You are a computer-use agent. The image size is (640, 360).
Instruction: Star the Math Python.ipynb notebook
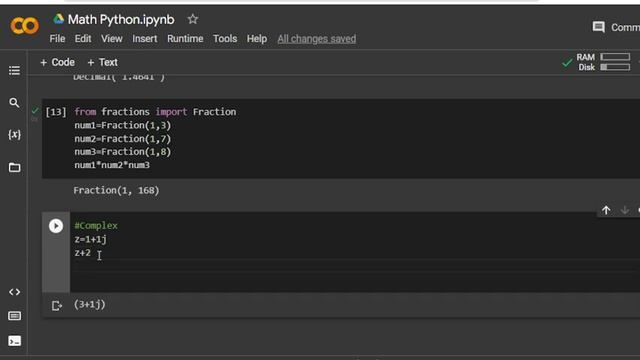pyautogui.click(x=193, y=19)
